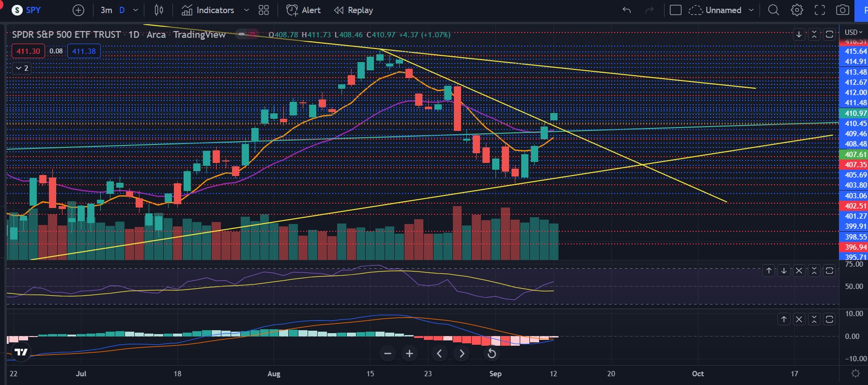Image resolution: width=868 pixels, height=385 pixels.
Task: Click the TradingView logo in chart corner
Action: point(21,352)
